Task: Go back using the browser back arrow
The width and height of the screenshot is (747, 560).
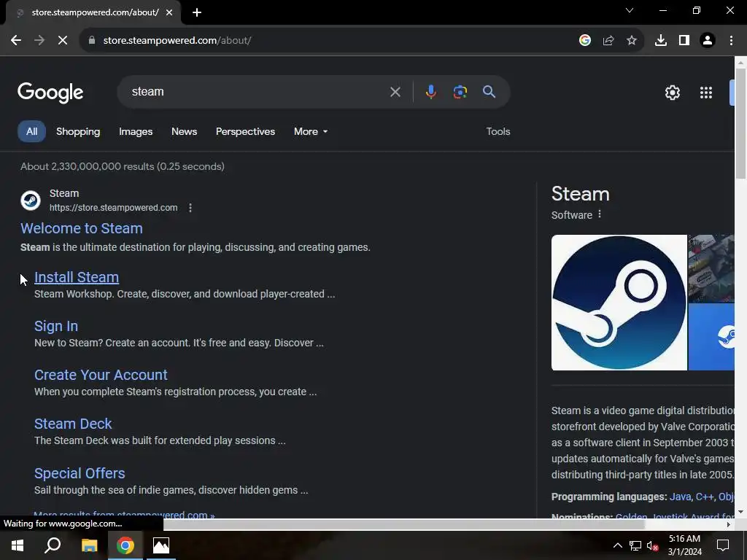Action: [16, 41]
